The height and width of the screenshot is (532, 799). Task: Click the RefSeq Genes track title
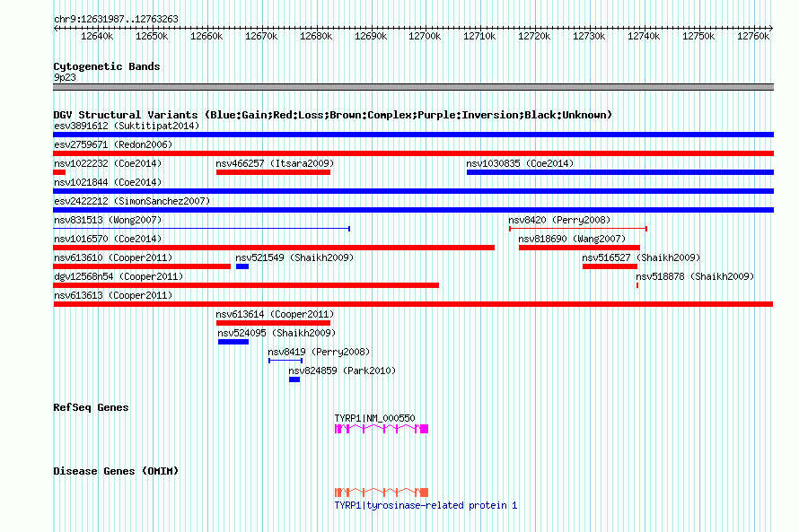[91, 407]
